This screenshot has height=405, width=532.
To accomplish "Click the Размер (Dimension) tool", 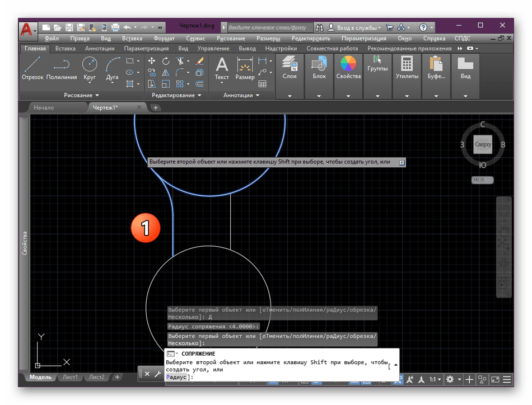I will pyautogui.click(x=245, y=68).
